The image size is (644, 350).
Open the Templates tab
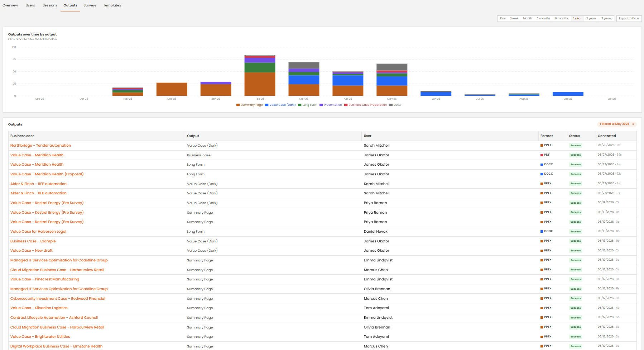coord(112,5)
